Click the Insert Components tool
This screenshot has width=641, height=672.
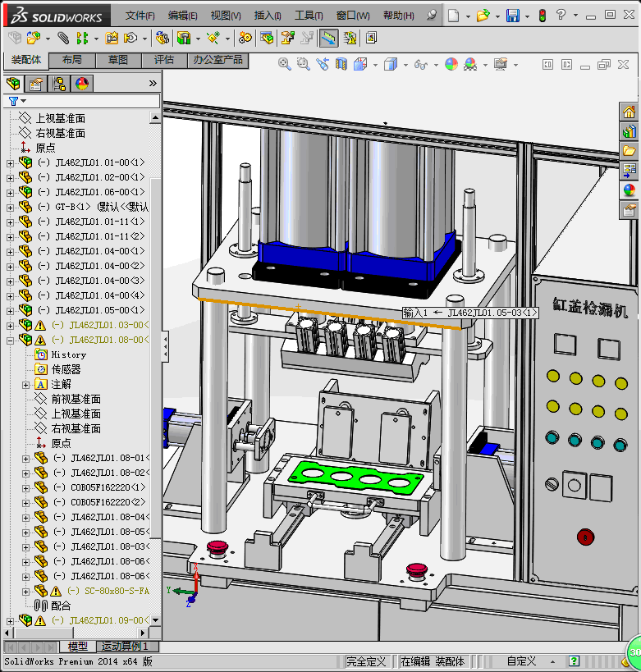pos(34,38)
